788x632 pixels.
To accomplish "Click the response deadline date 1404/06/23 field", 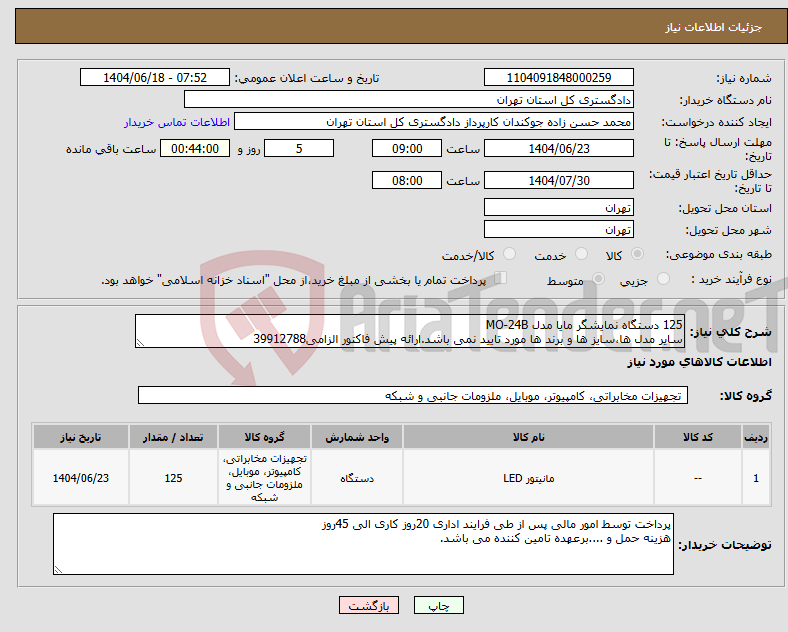I will (559, 148).
